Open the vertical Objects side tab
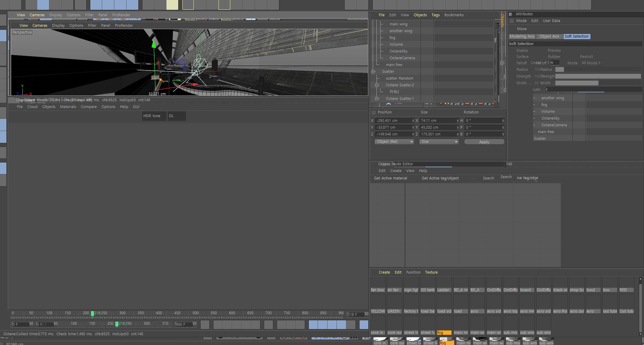 (x=503, y=21)
